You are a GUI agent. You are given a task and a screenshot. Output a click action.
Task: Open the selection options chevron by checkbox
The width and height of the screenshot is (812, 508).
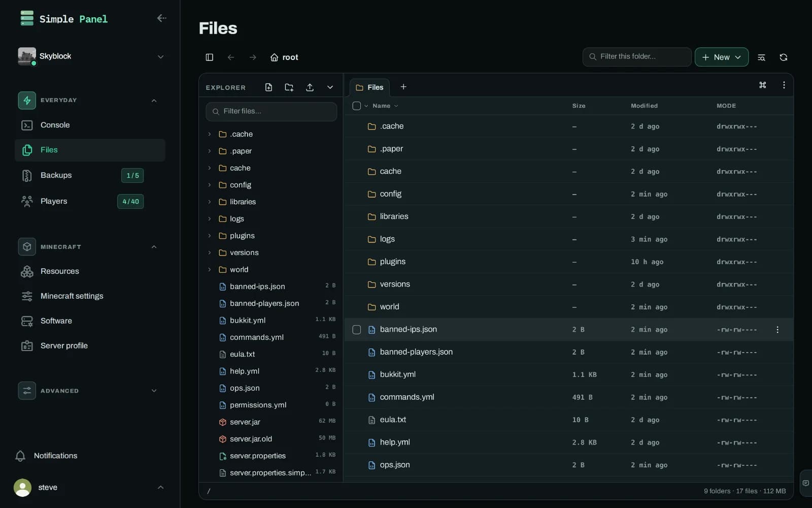(366, 106)
